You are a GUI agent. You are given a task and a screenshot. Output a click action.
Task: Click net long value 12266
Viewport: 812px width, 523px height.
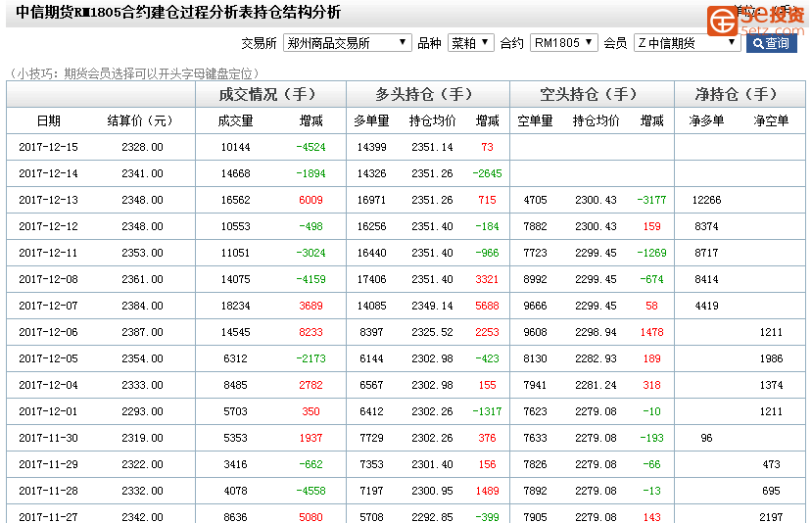pyautogui.click(x=706, y=200)
